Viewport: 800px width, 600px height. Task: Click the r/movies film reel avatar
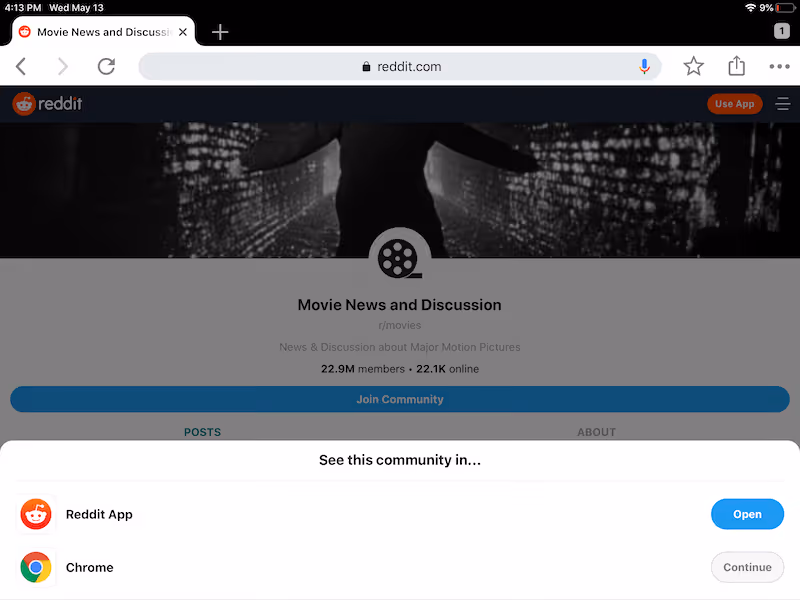click(400, 256)
